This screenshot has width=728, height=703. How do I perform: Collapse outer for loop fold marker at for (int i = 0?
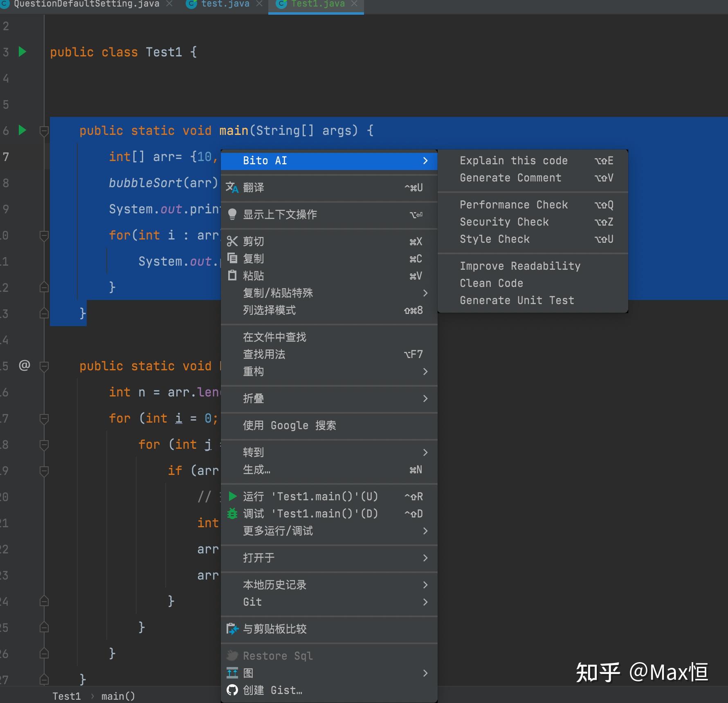point(44,419)
